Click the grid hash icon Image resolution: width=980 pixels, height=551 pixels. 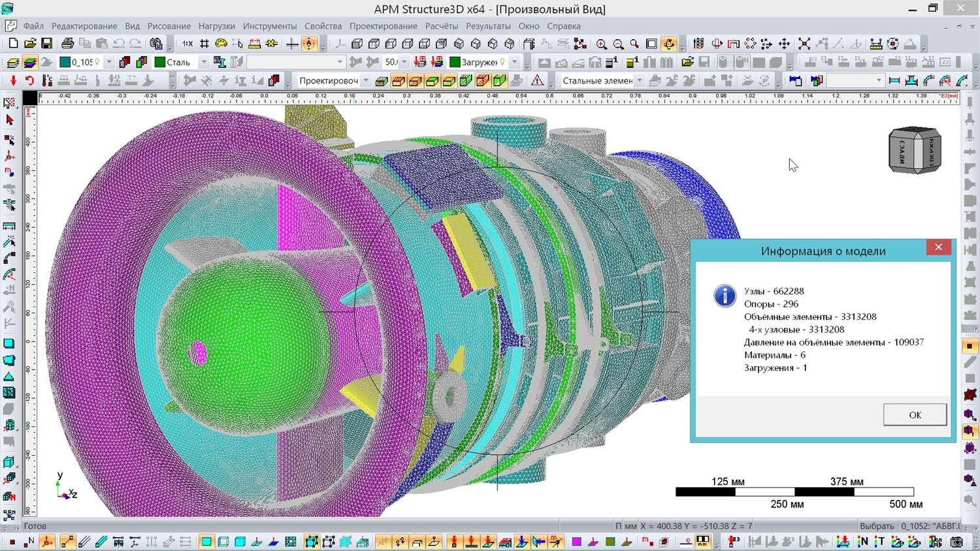204,44
